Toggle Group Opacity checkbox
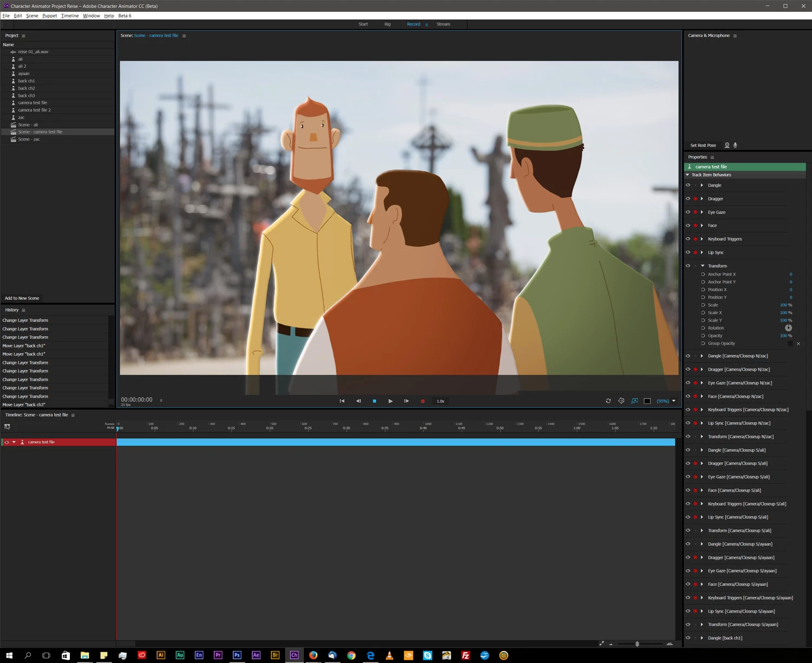Viewport: 812px width, 663px height. coord(790,343)
